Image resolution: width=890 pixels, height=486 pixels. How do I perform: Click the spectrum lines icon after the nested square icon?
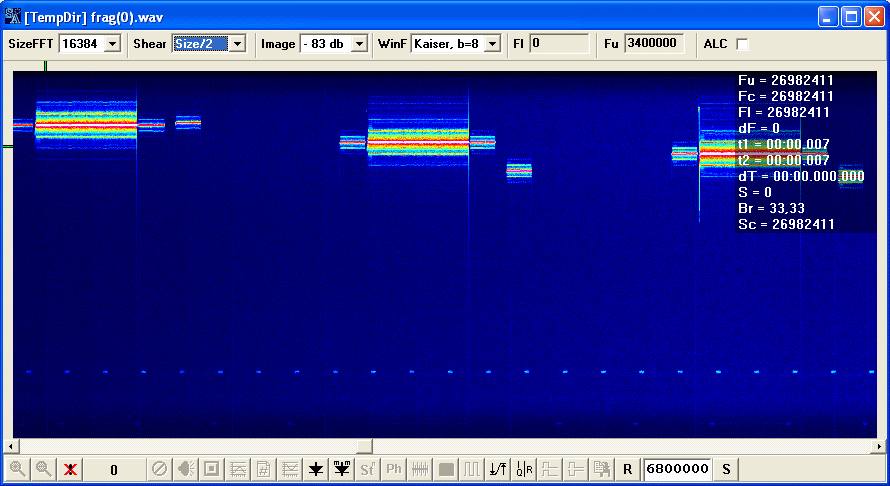point(238,469)
